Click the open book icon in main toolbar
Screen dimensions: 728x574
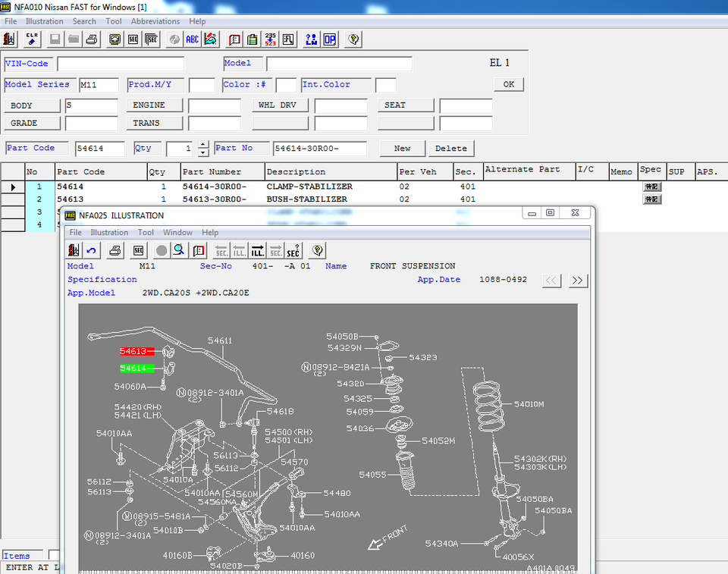point(234,39)
